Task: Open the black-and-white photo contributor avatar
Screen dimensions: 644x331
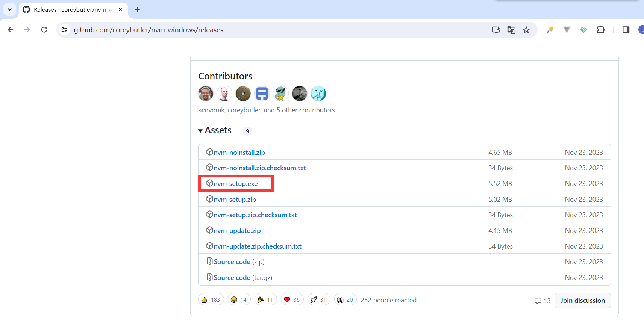Action: (300, 94)
